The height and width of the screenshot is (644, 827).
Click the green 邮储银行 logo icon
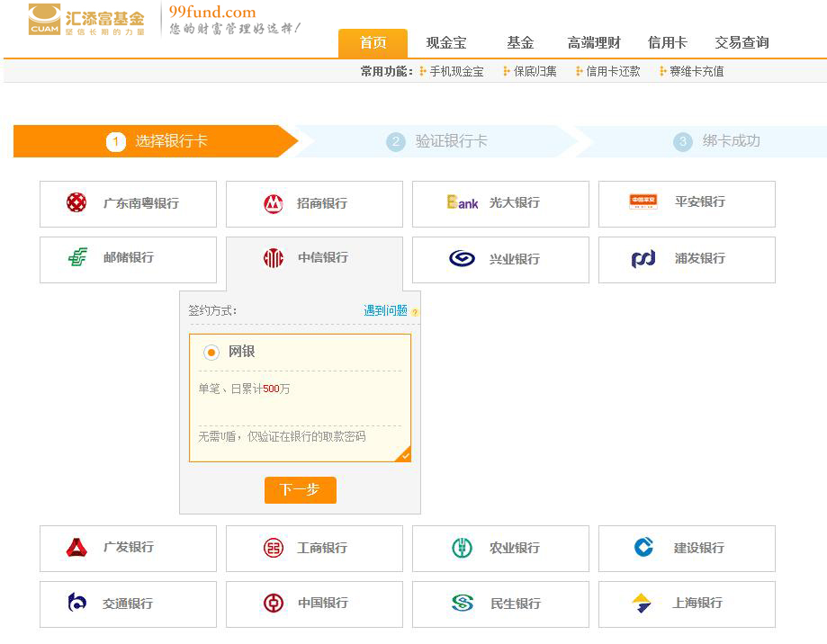78,258
